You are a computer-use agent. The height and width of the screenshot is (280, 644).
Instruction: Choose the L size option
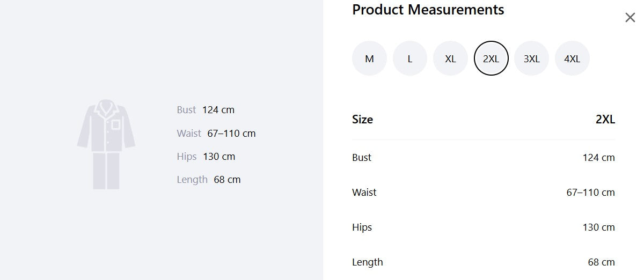click(410, 58)
